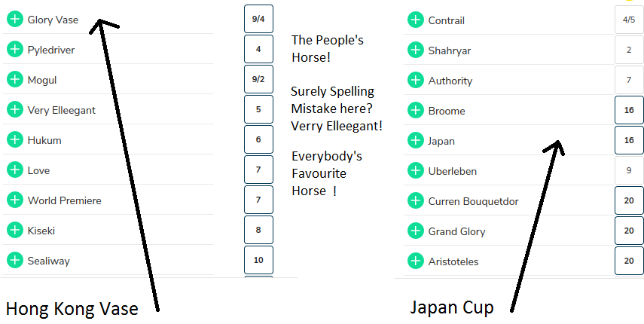
Task: Choose Contrail's 4/5 odds button
Action: pos(629,20)
